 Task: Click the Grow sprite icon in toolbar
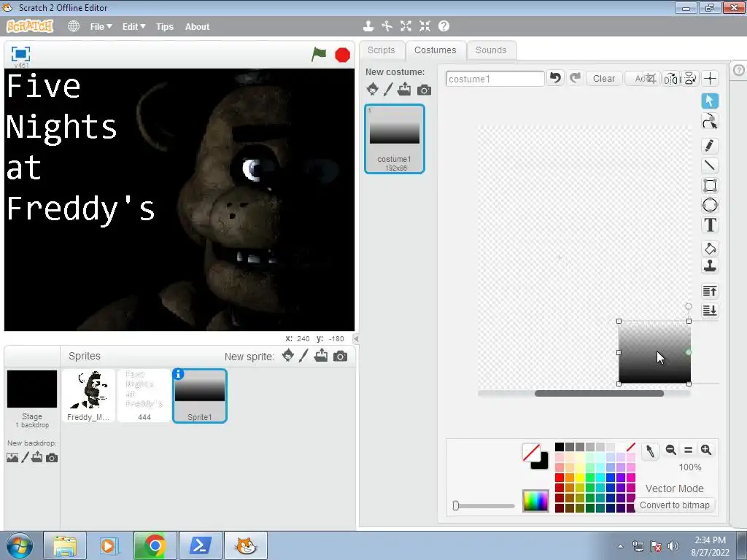pyautogui.click(x=406, y=26)
